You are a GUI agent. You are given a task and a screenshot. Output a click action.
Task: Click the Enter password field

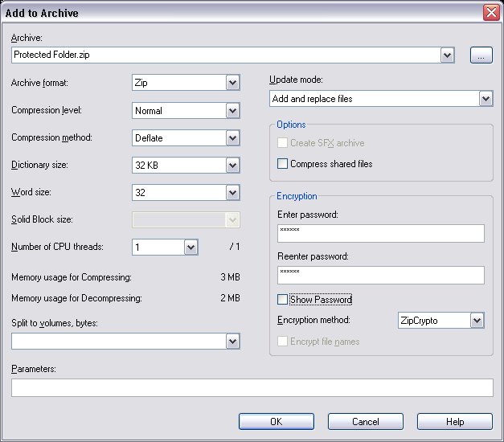click(x=380, y=233)
